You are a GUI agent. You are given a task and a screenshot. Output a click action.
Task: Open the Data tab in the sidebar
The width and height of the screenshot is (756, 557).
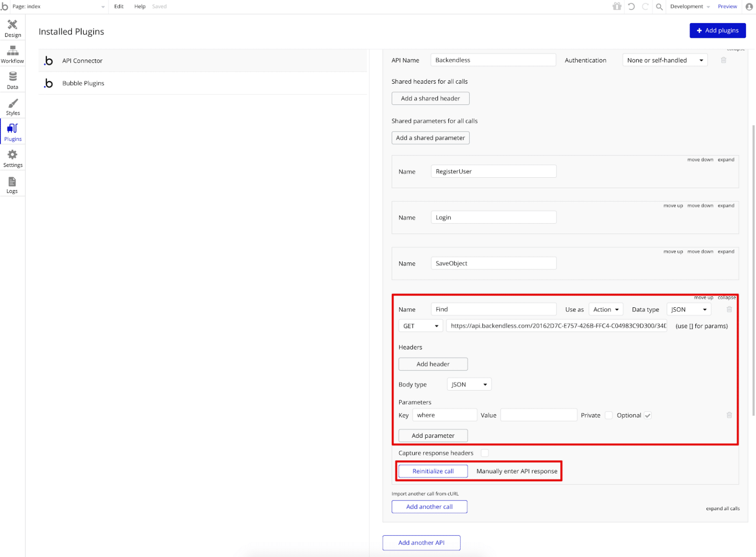point(12,79)
